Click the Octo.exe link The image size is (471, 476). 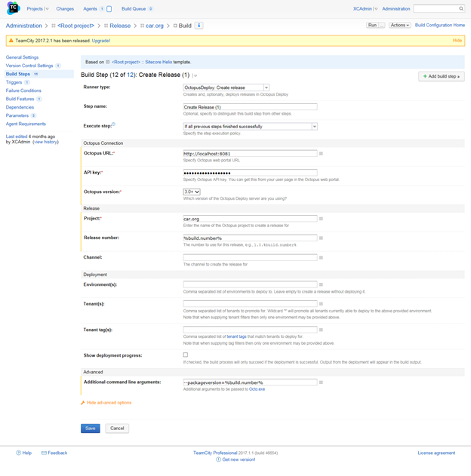(x=257, y=389)
